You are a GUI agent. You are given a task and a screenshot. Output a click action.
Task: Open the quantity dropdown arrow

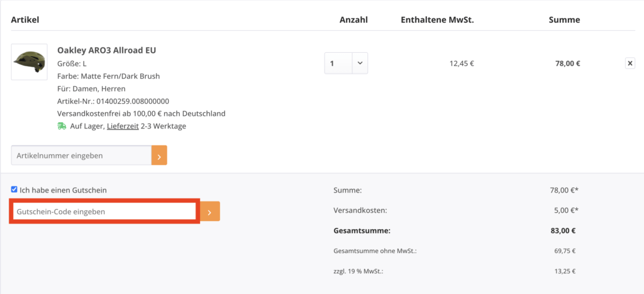point(360,64)
